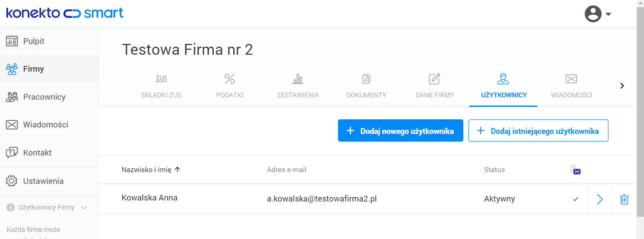Screen dimensions: 644x239
Task: Click the Użytkownicy Firmy info icon
Action: click(x=10, y=208)
